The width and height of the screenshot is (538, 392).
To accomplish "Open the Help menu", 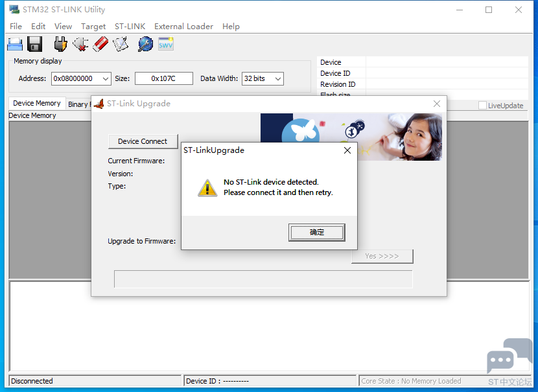I will (231, 27).
